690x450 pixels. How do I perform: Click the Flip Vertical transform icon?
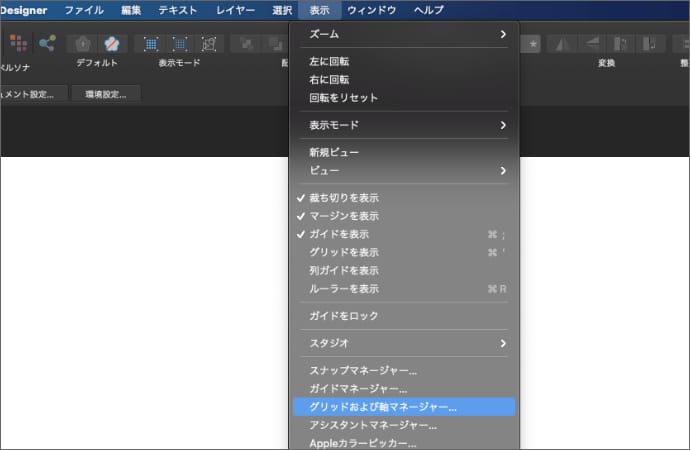tap(592, 44)
